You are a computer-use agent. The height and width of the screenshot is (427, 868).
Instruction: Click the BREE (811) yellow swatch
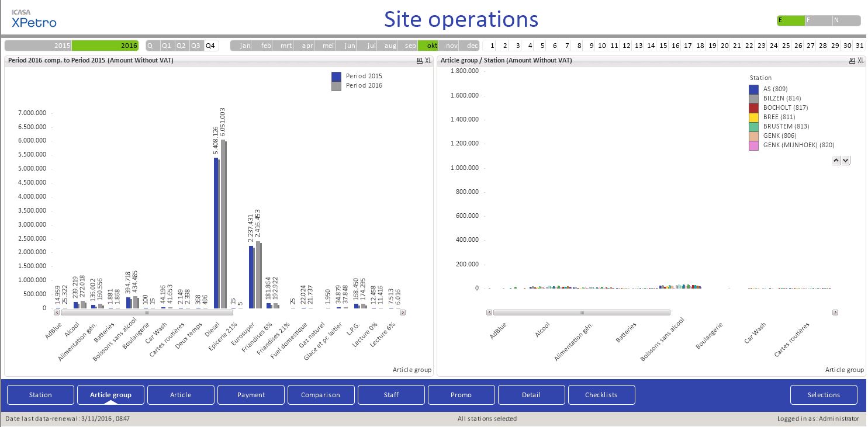click(x=753, y=117)
